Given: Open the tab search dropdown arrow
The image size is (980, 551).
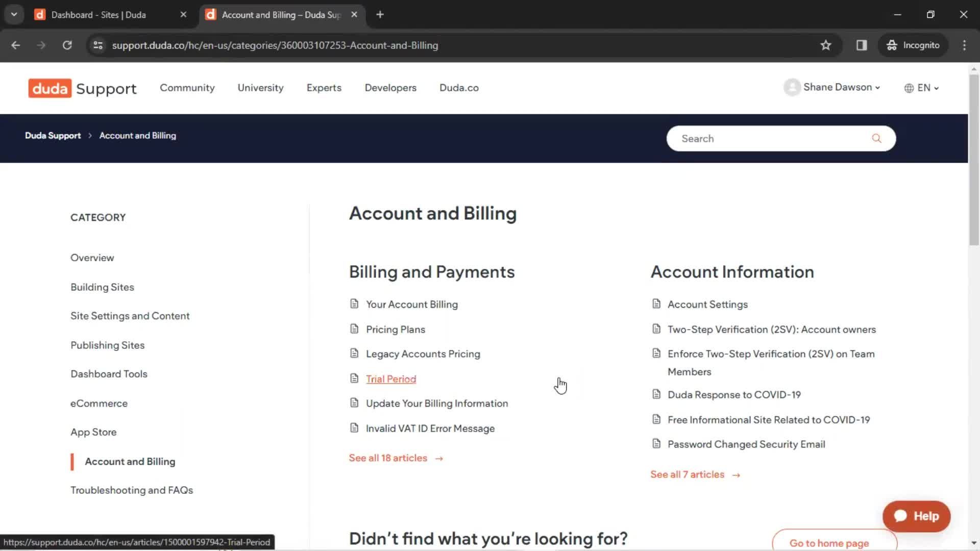Looking at the screenshot, I should click(14, 14).
